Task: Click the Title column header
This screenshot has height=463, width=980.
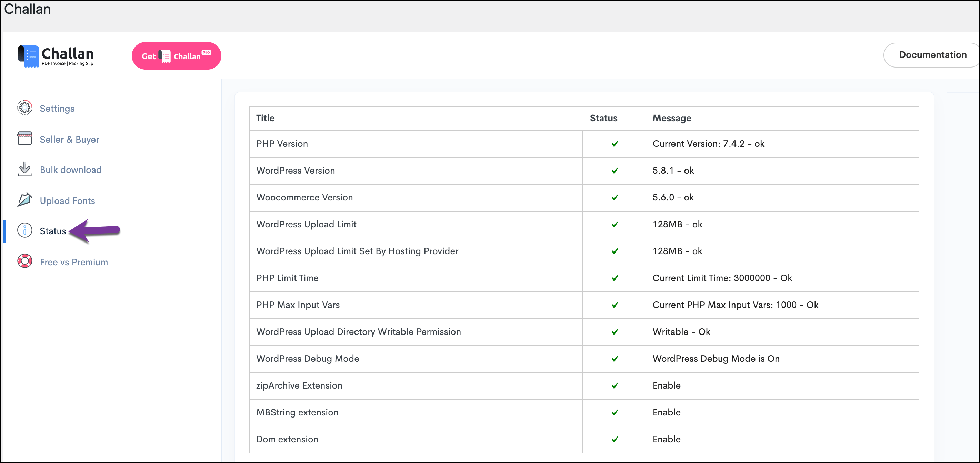Action: (265, 118)
